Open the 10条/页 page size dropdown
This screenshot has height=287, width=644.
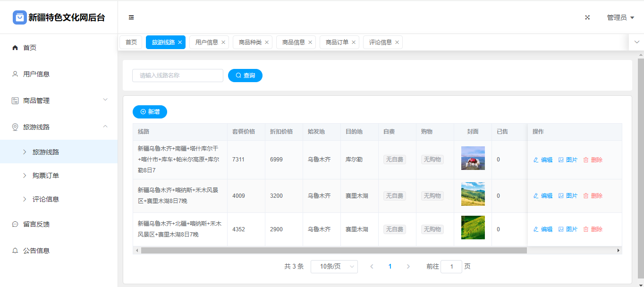coord(334,267)
